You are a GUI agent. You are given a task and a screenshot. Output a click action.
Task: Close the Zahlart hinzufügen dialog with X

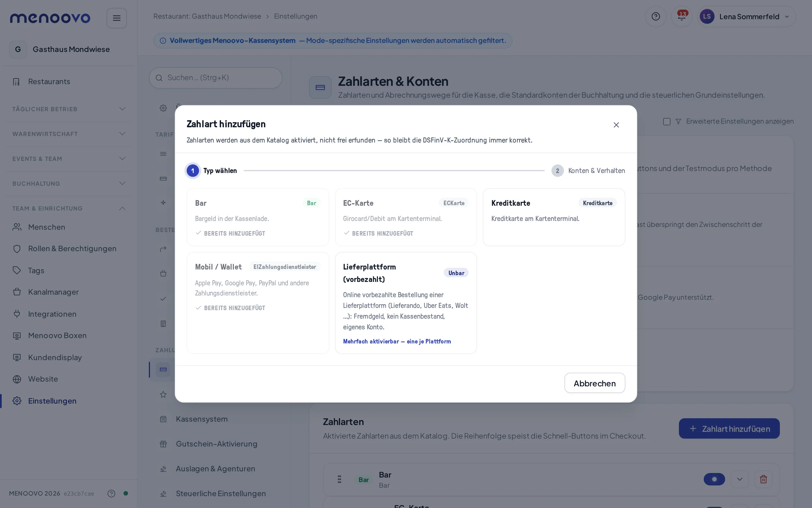point(616,125)
